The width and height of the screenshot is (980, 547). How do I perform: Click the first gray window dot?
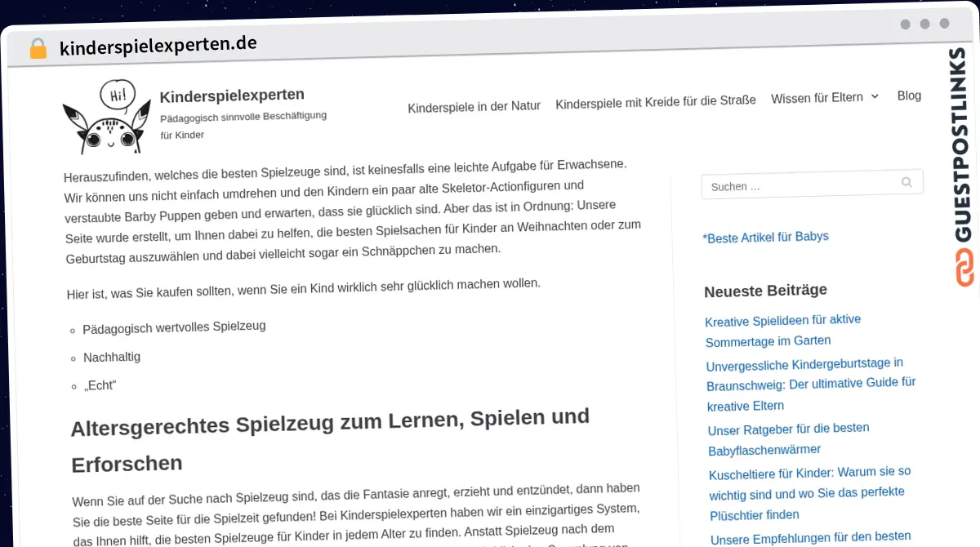(x=905, y=24)
